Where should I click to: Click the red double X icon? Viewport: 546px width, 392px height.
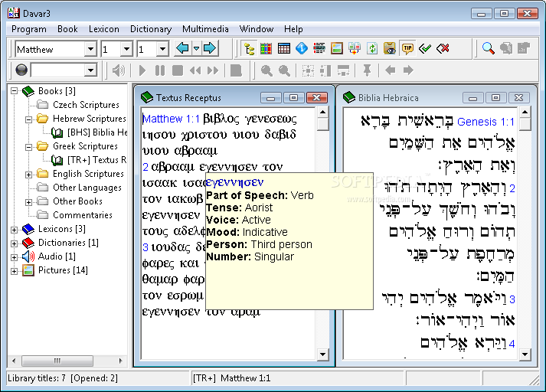point(443,49)
